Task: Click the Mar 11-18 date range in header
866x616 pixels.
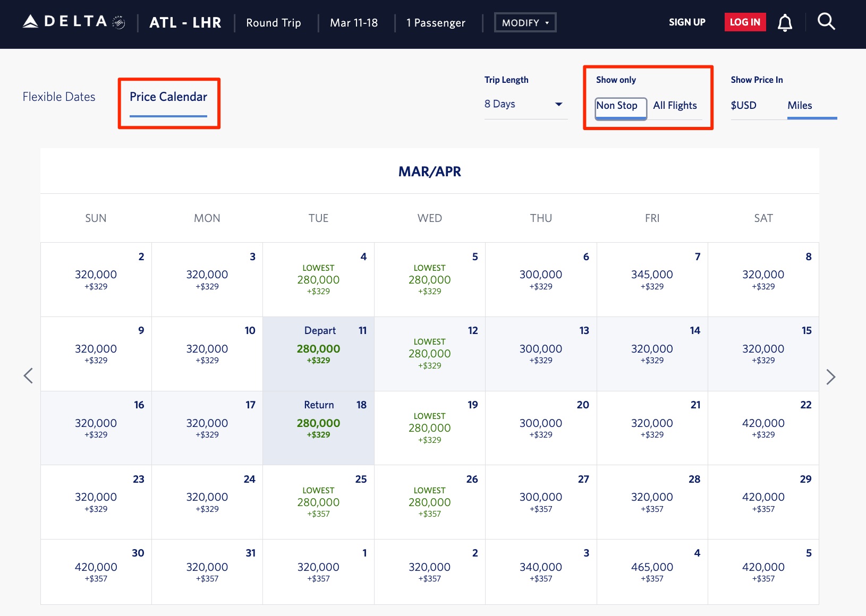Action: pos(354,22)
